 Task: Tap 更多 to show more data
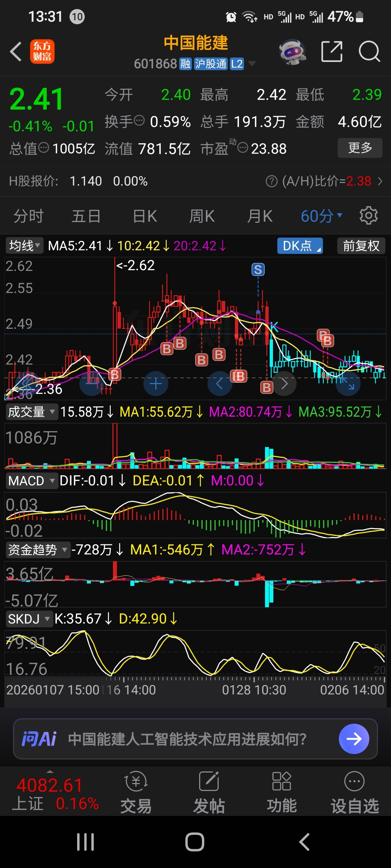(x=360, y=148)
